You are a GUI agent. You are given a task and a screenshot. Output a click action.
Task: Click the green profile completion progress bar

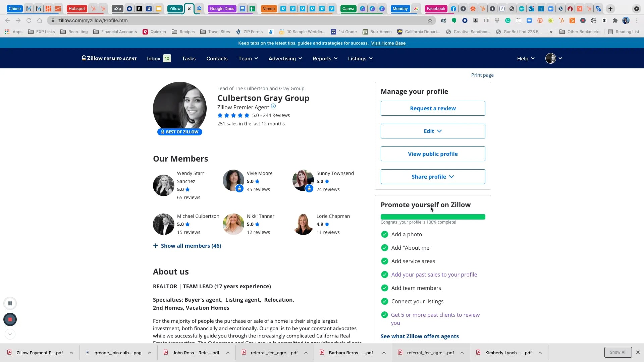click(x=432, y=217)
